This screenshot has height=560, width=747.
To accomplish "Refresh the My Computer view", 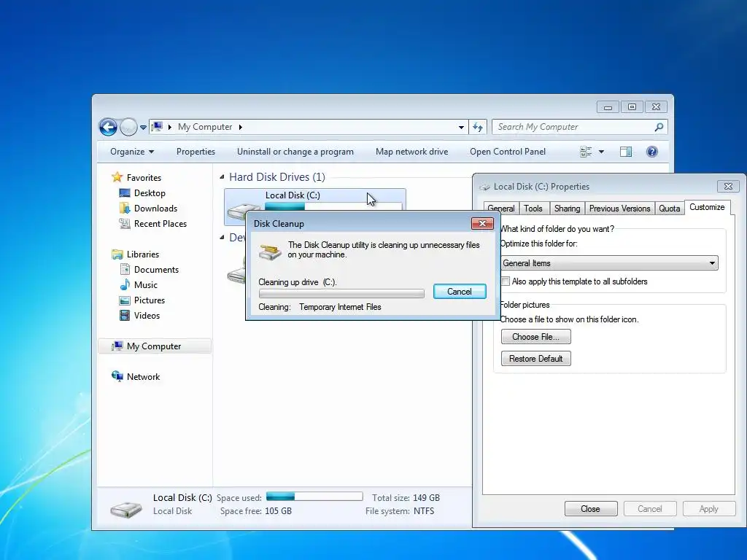I will [477, 127].
